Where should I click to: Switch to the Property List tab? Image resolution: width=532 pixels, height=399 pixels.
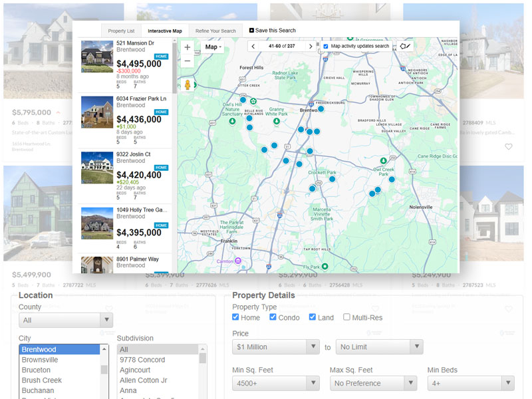point(121,31)
